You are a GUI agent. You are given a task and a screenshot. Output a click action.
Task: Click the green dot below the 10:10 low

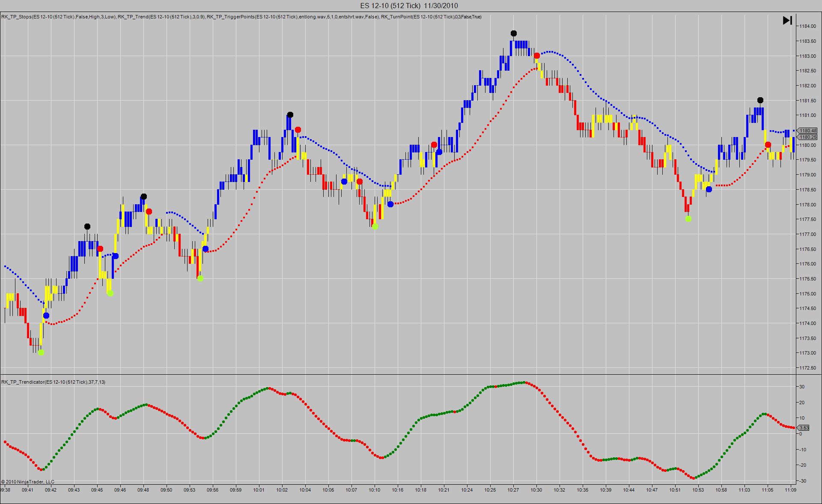[x=375, y=227]
